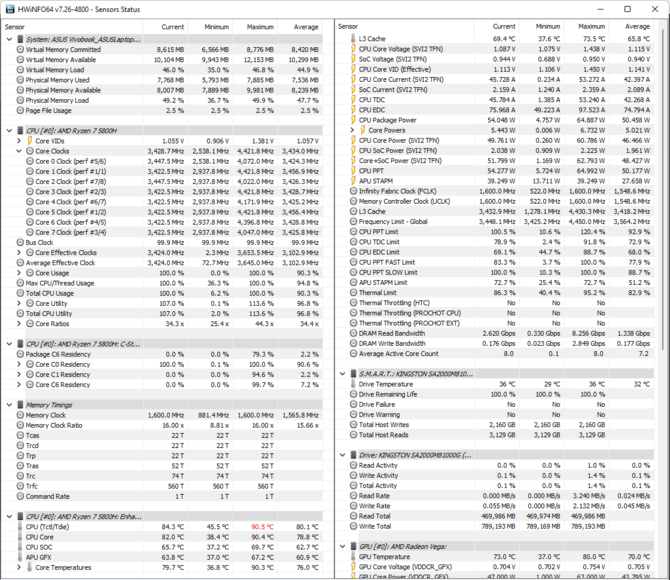This screenshot has width=670, height=580.
Task: Click the Physical Memory Used sensor icon
Action: 20,80
